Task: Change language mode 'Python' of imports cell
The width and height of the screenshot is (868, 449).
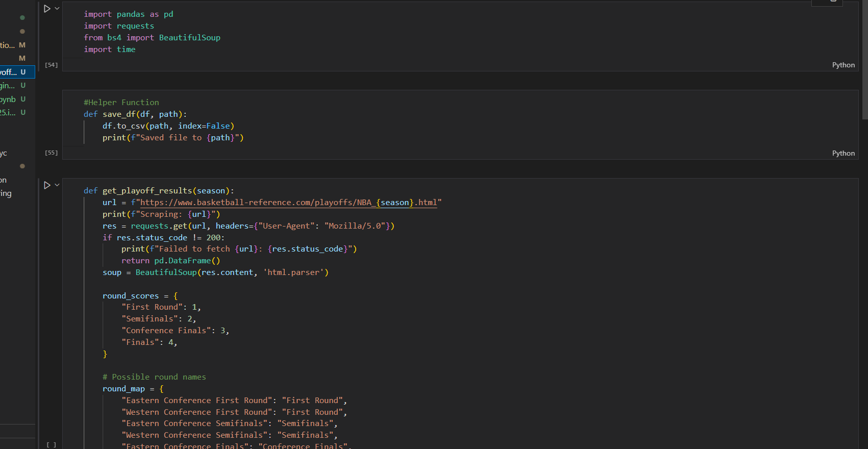Action: click(x=843, y=65)
